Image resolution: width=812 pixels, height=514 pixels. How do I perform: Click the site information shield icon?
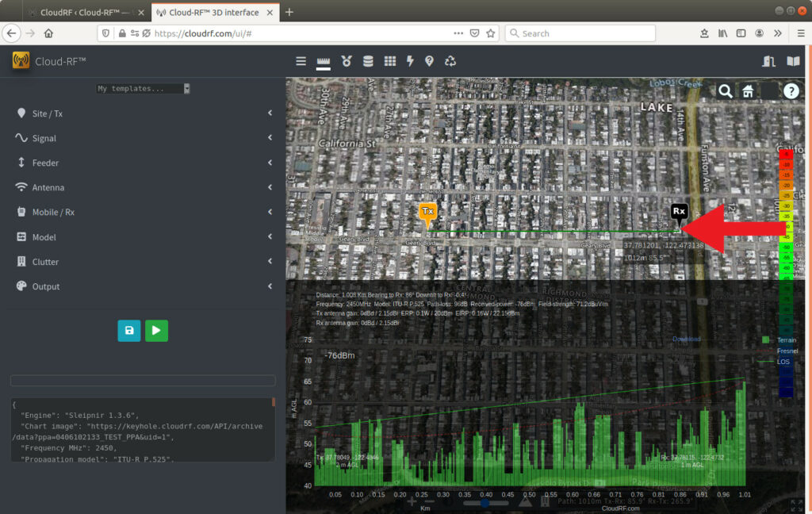[x=105, y=33]
